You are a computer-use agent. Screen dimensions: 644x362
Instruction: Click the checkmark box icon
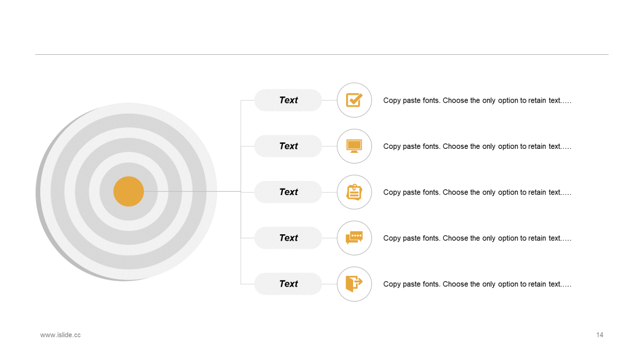[354, 100]
